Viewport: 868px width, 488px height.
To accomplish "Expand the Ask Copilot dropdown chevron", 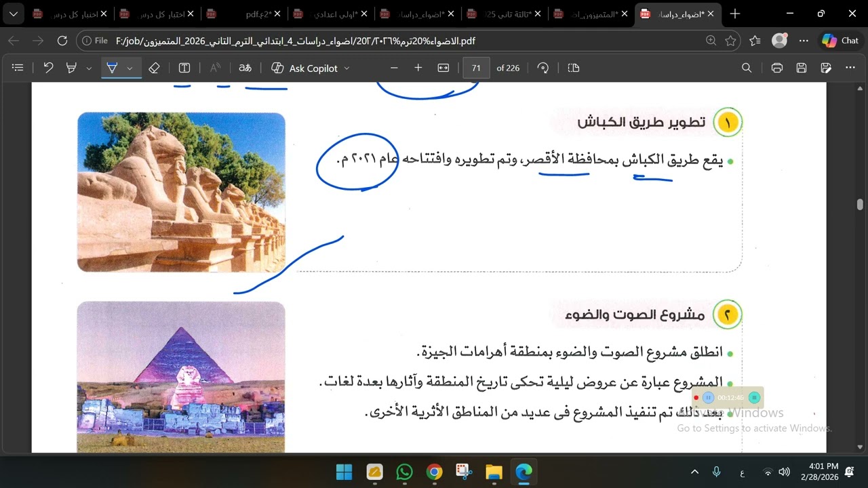I will point(347,68).
